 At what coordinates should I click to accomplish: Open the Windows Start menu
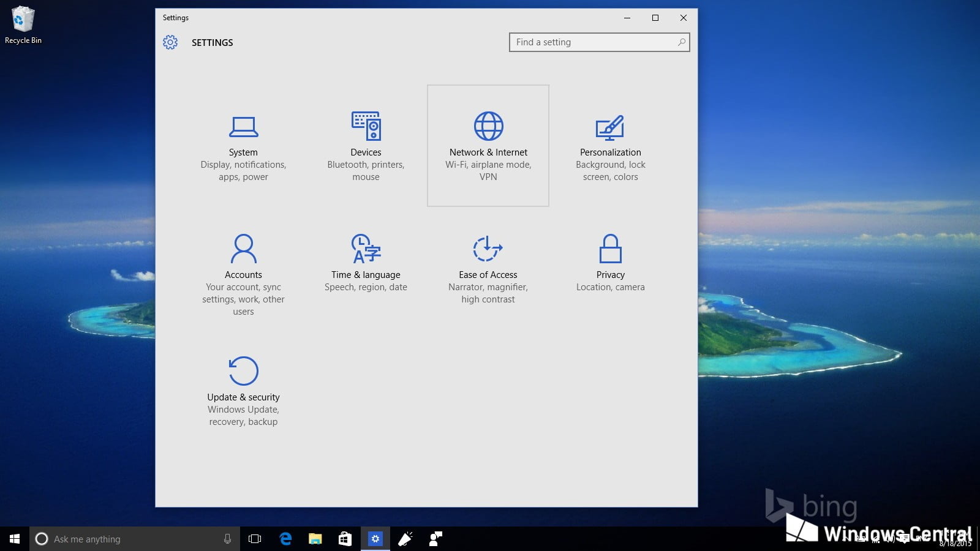coord(15,539)
